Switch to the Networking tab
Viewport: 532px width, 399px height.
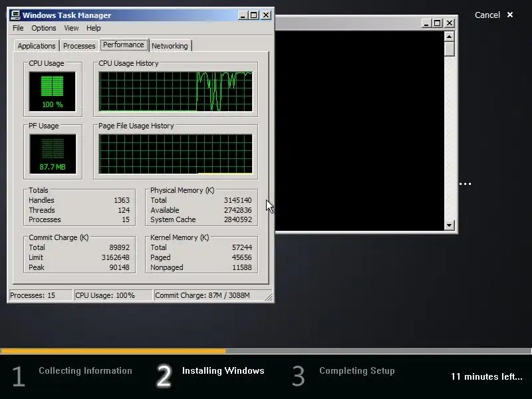coord(170,46)
